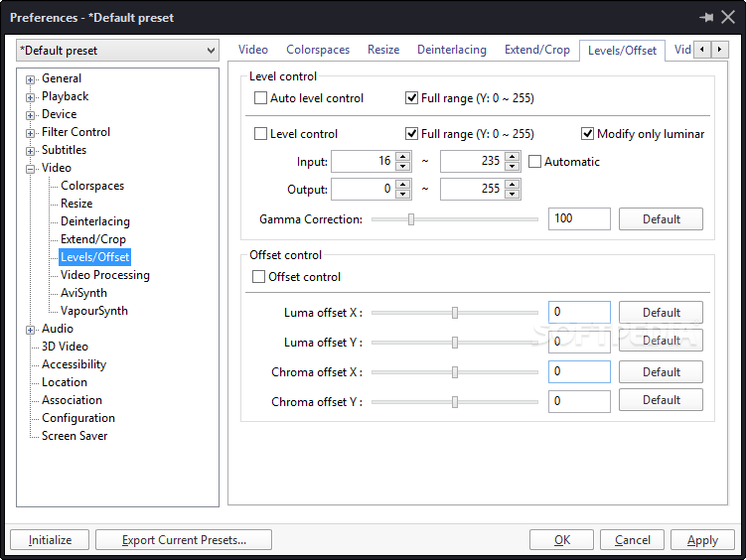
Task: Reset Gamma Correction with Default button
Action: (661, 219)
